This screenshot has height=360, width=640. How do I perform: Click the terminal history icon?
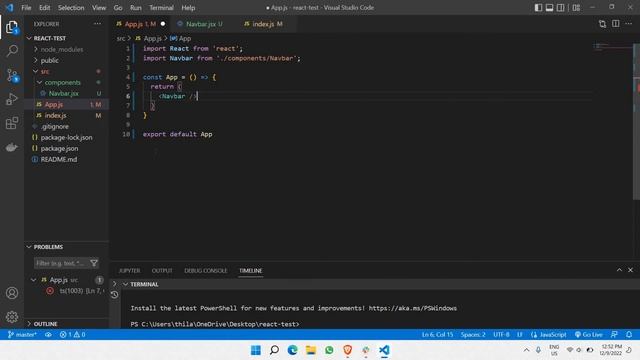point(114,294)
